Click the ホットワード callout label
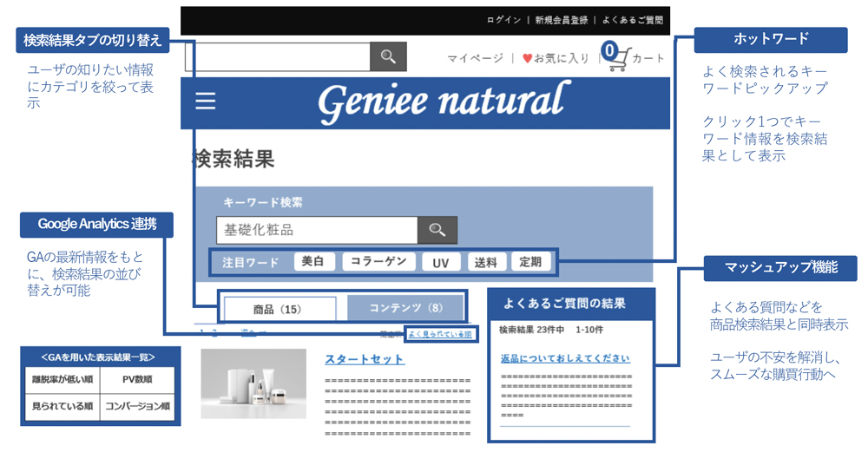This screenshot has height=452, width=868. (771, 39)
